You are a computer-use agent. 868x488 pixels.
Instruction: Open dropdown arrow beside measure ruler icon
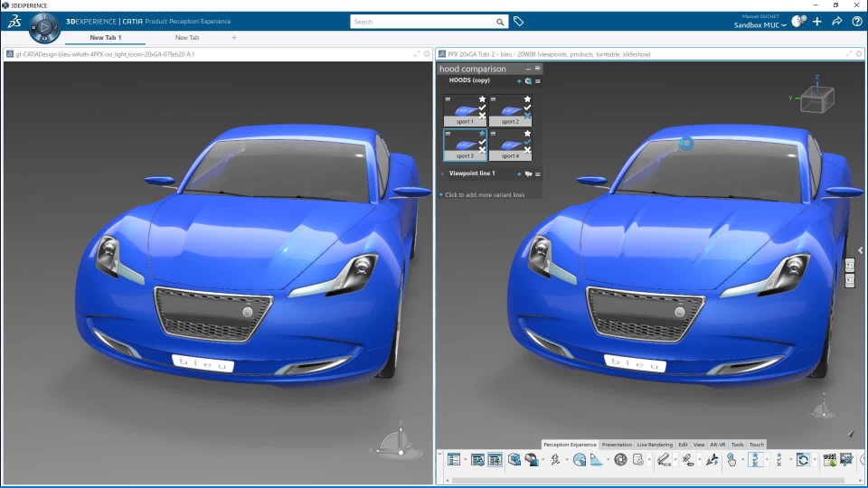676,459
